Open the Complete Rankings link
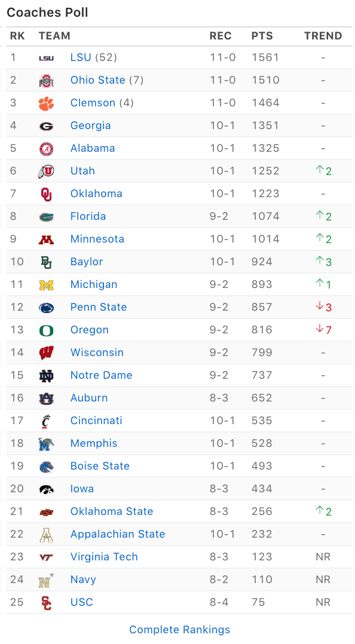This screenshot has height=644, width=355. coord(179,630)
